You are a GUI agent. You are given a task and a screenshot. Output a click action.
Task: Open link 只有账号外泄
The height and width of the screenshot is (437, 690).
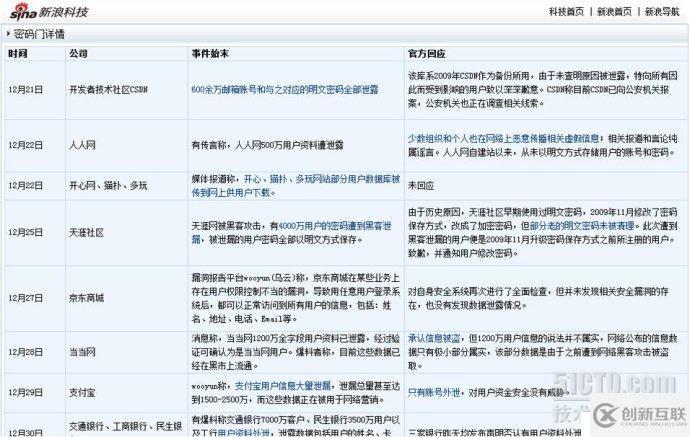[434, 393]
